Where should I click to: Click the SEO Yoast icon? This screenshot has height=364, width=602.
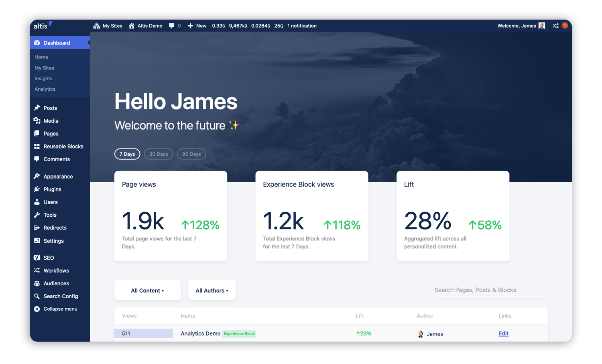[37, 258]
